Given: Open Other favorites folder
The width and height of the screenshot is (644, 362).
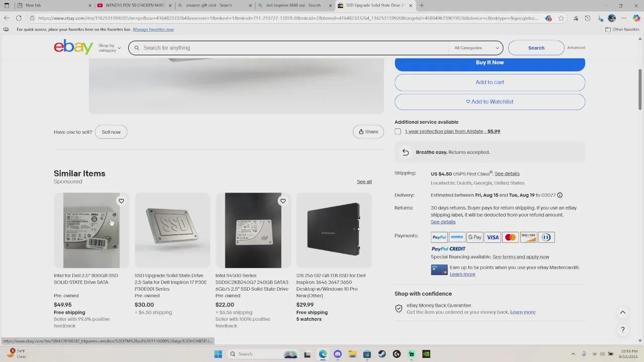Looking at the screenshot, I should point(622,30).
